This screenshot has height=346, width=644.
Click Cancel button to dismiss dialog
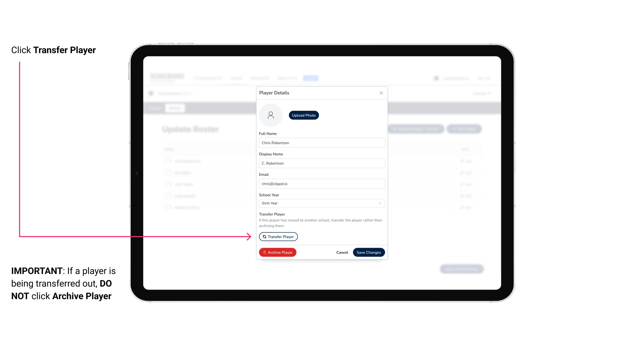(341, 252)
